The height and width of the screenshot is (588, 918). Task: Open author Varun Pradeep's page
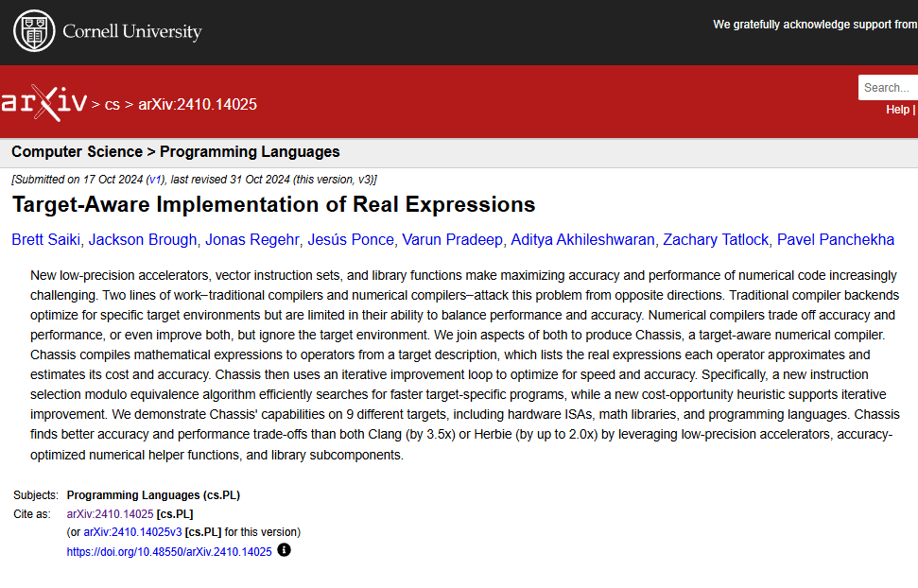click(x=453, y=239)
